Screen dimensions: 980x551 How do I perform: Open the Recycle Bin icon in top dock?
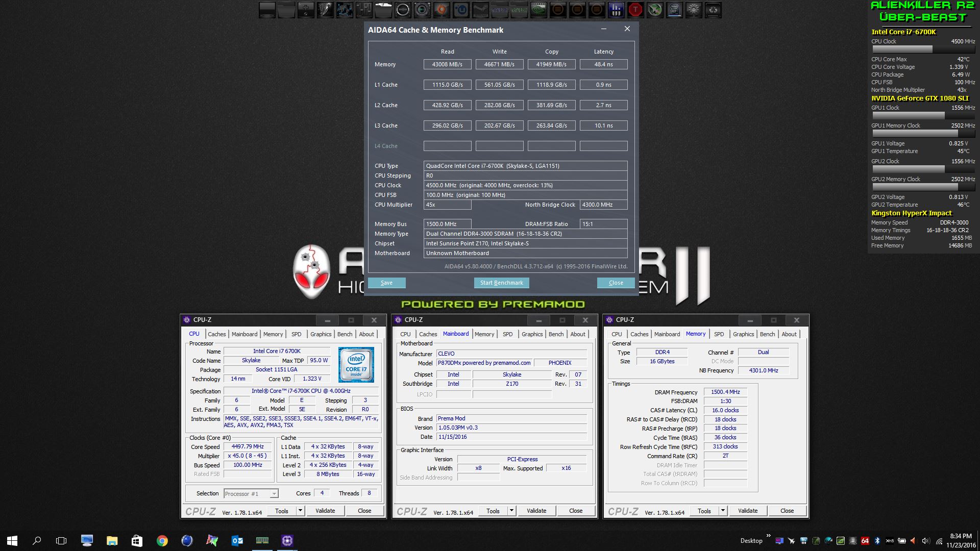(713, 10)
